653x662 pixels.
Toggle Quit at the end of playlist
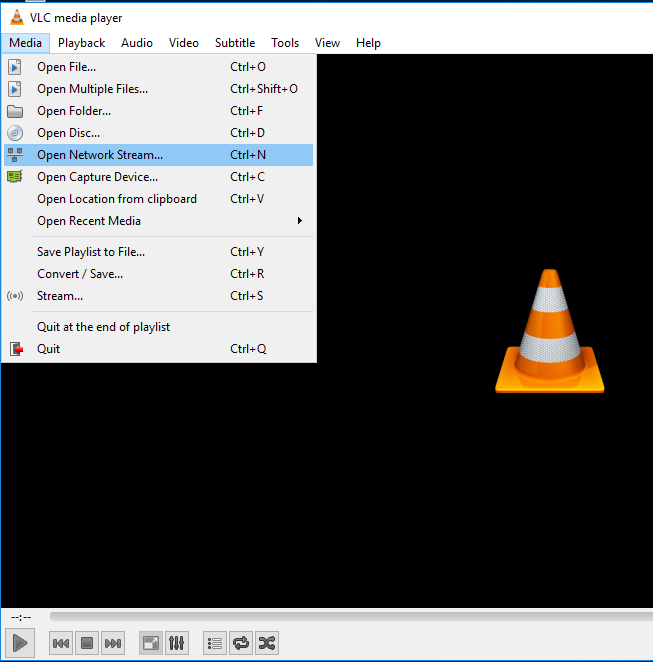[x=158, y=327]
